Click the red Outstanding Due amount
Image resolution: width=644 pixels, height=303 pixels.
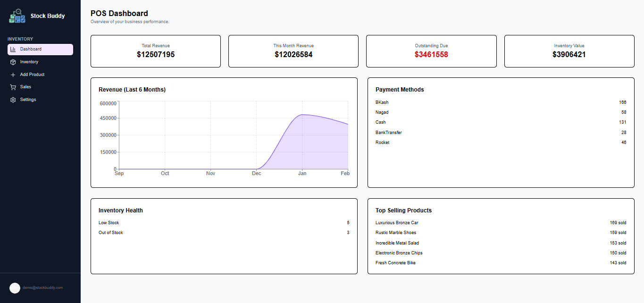(431, 55)
